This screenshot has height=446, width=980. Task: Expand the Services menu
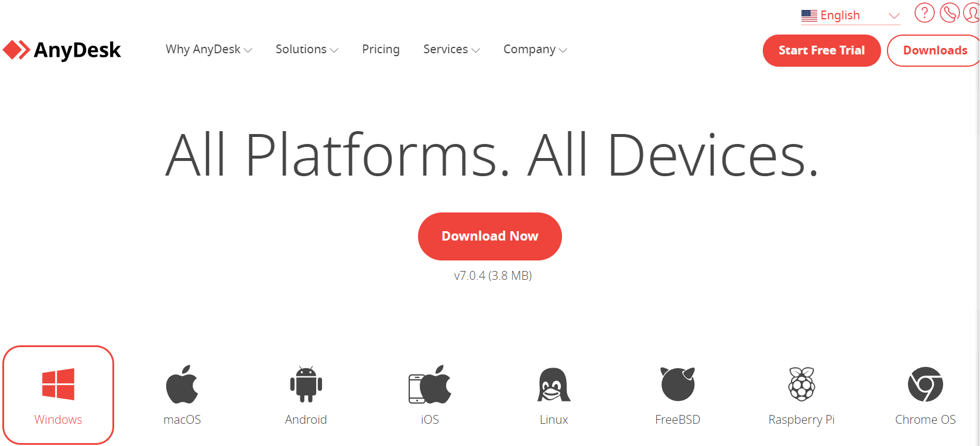451,49
